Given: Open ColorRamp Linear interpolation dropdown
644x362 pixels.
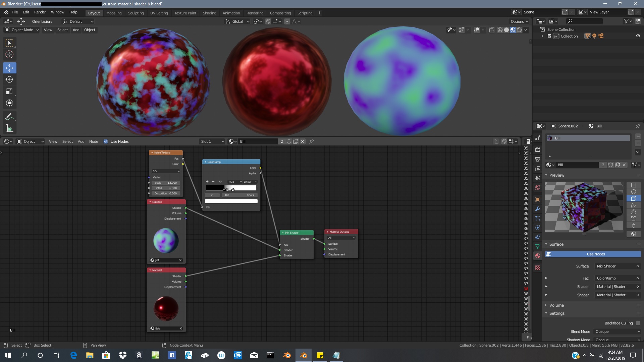Looking at the screenshot, I should tap(250, 182).
